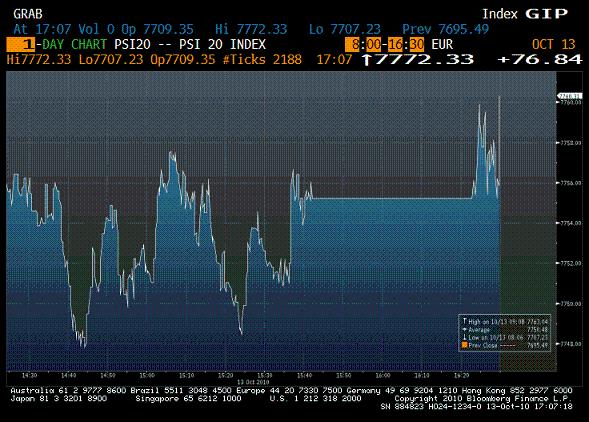589x422 pixels.
Task: Click the GRAB label at top left
Action: pos(28,14)
